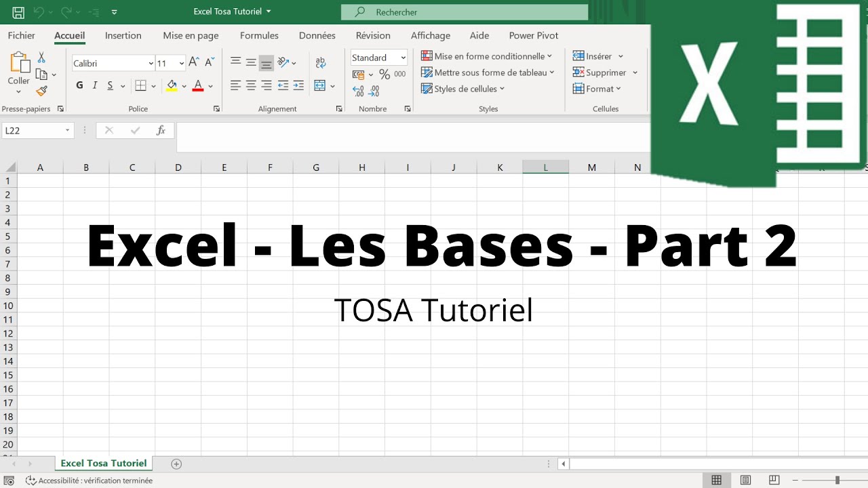Add a new sheet with plus icon
Screen dimensions: 868x488
[176, 464]
